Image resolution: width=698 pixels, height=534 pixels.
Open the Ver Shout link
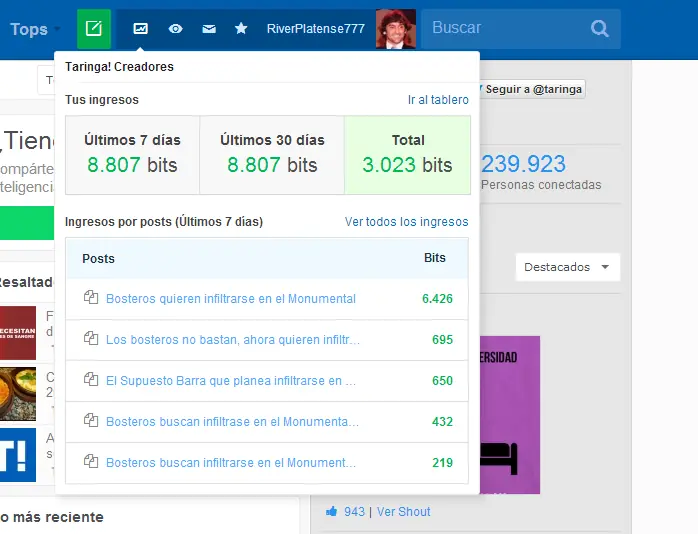[403, 512]
